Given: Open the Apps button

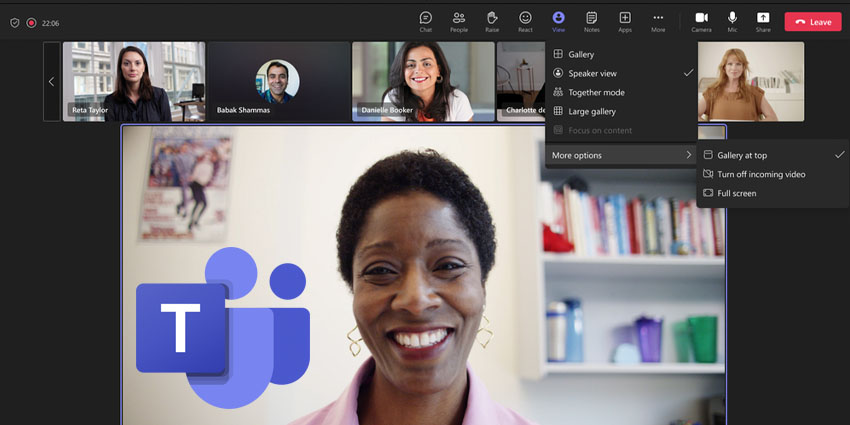Looking at the screenshot, I should (625, 22).
